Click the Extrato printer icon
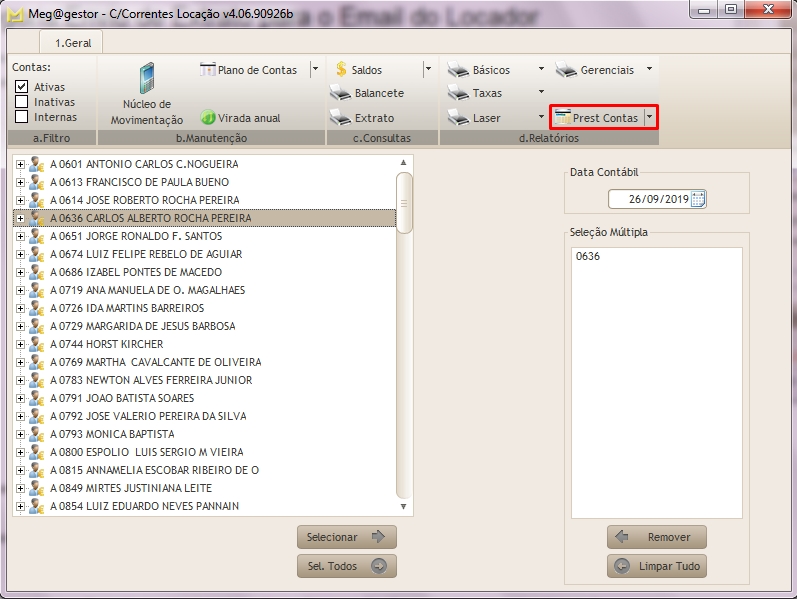The width and height of the screenshot is (797, 599). point(340,118)
